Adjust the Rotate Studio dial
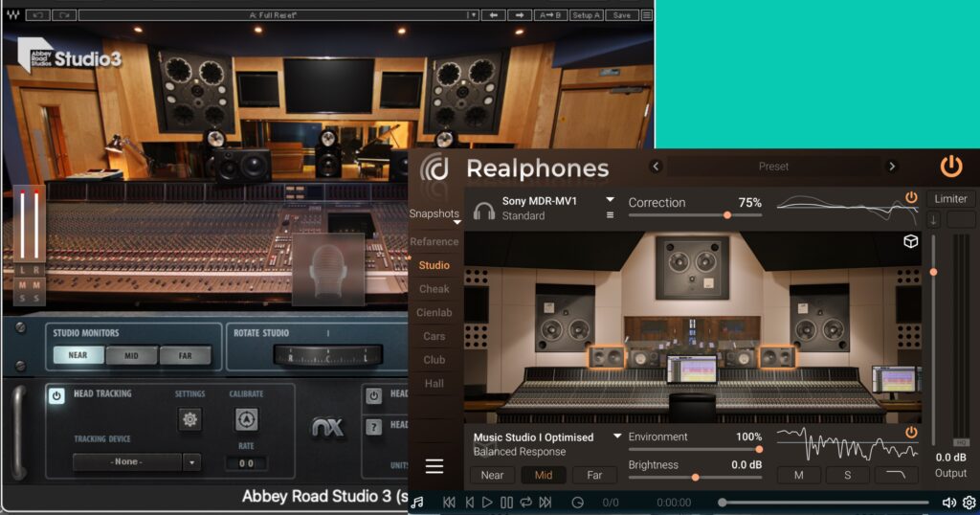This screenshot has width=980, height=515. [327, 356]
